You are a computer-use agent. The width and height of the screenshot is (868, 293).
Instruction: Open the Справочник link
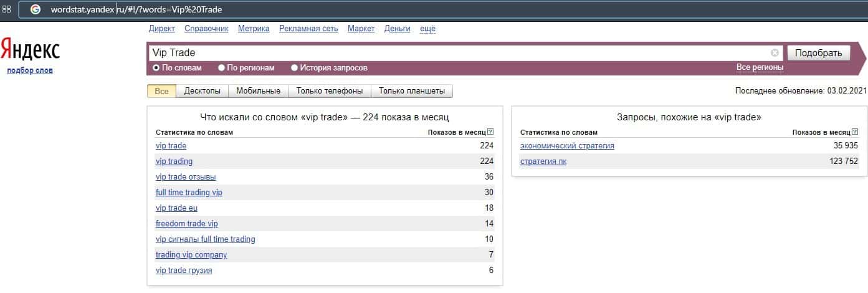pos(207,29)
